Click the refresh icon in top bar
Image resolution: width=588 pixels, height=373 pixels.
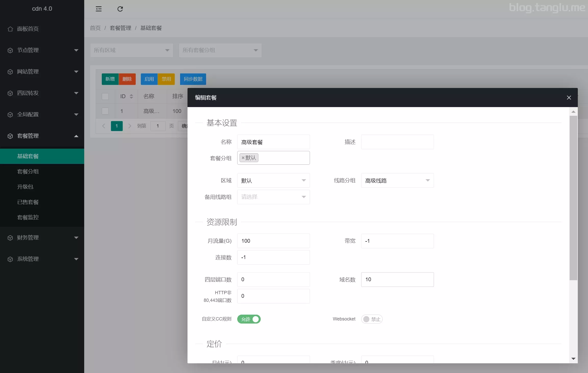pos(120,9)
